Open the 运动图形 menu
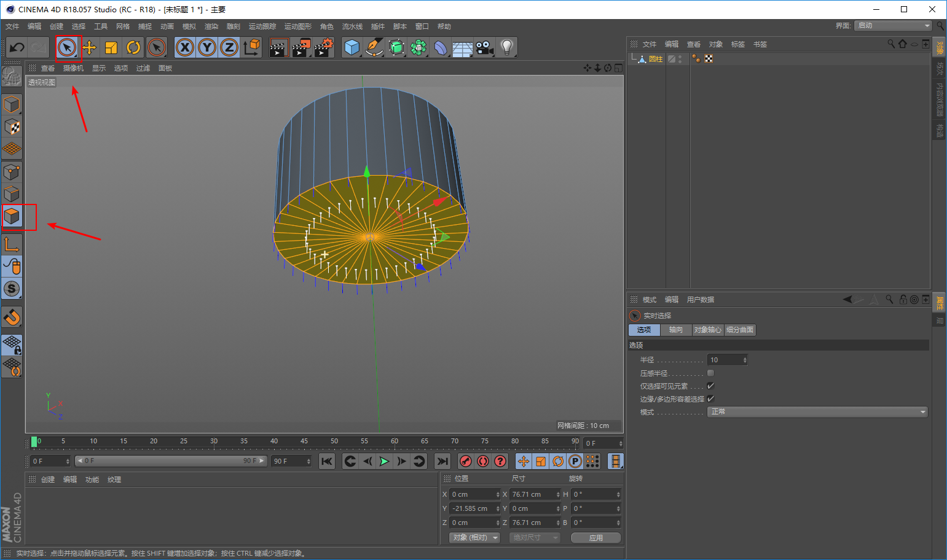The image size is (947, 560). coord(298,26)
